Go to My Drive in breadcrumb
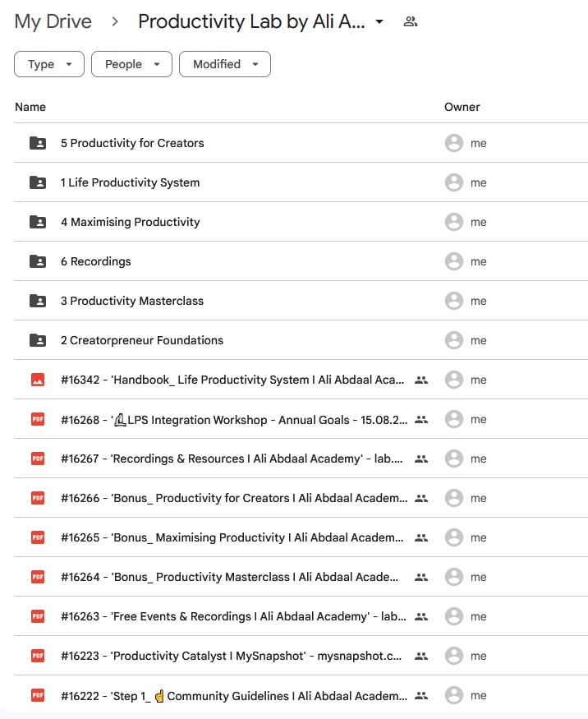The height and width of the screenshot is (719, 588). point(53,22)
